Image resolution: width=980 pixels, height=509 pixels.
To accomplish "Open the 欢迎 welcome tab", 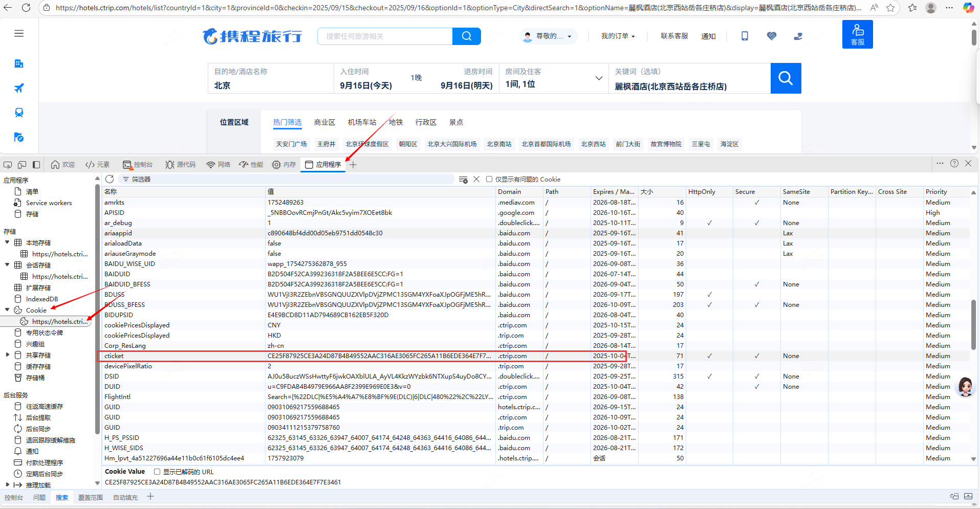I will coord(63,165).
